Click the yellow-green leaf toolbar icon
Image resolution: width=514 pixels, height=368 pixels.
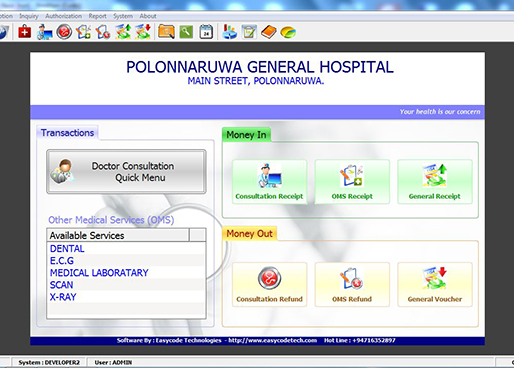pos(288,32)
